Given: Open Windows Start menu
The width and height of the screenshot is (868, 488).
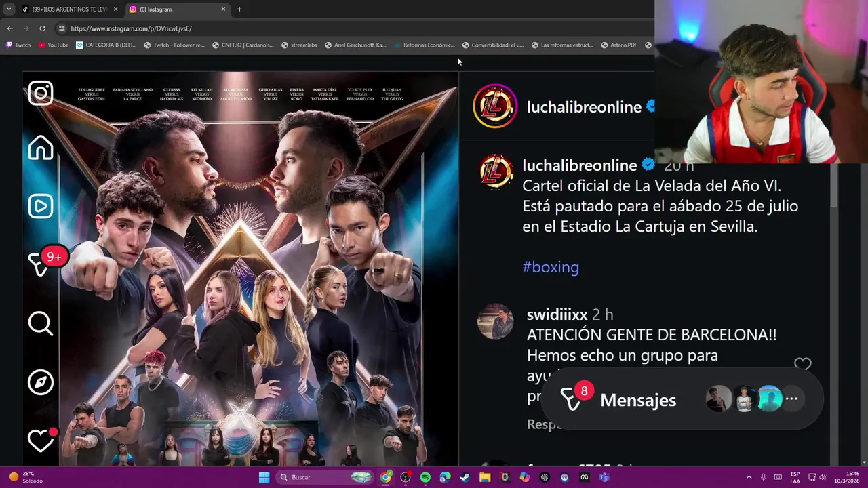Looking at the screenshot, I should (x=264, y=477).
